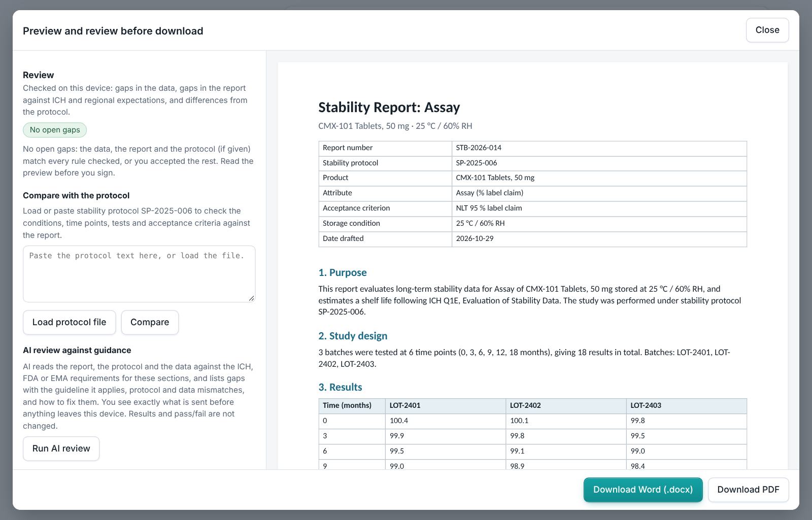
Task: Start the Run AI review action
Action: point(61,448)
